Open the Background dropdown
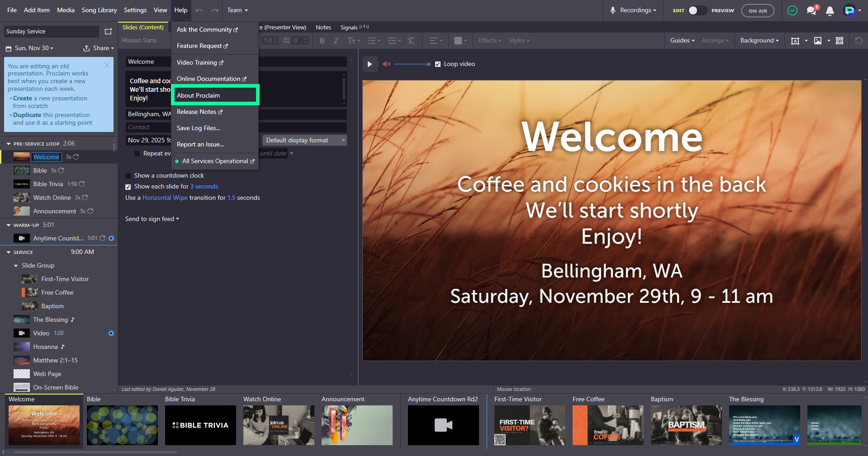868x456 pixels. click(x=759, y=41)
